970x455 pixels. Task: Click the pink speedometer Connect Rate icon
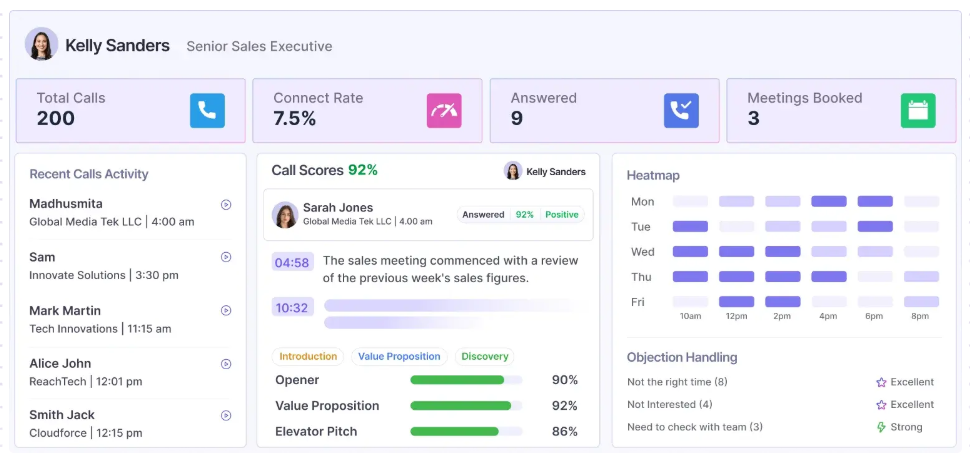444,111
